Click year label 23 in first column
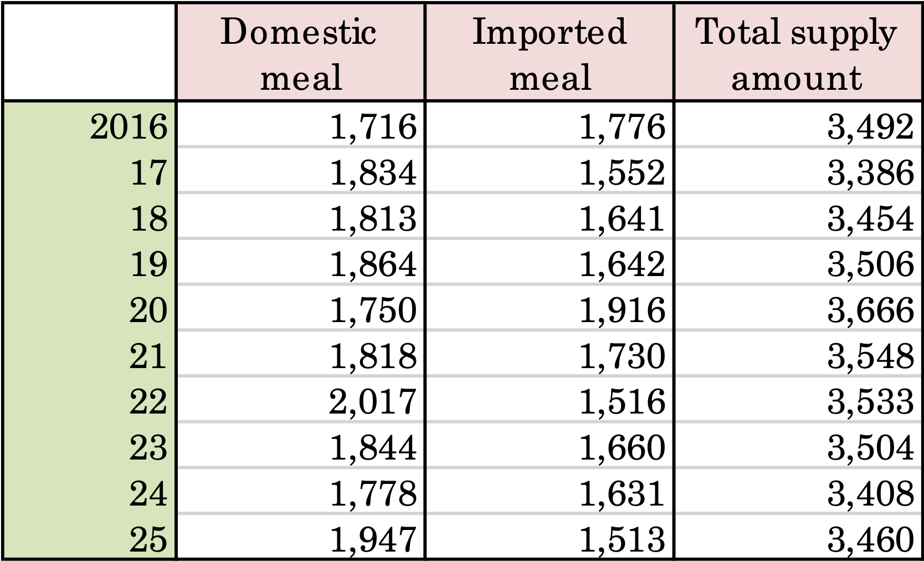 pyautogui.click(x=148, y=448)
